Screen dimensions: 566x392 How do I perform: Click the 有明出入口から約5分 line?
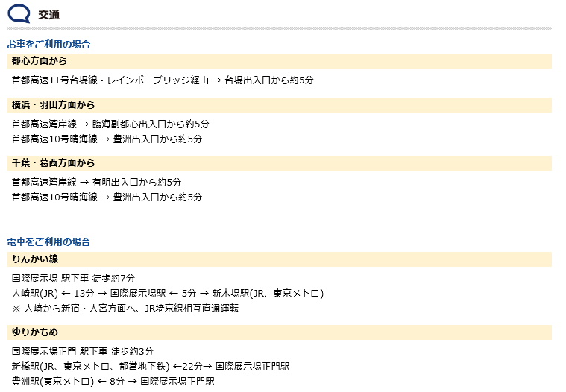tap(96, 182)
